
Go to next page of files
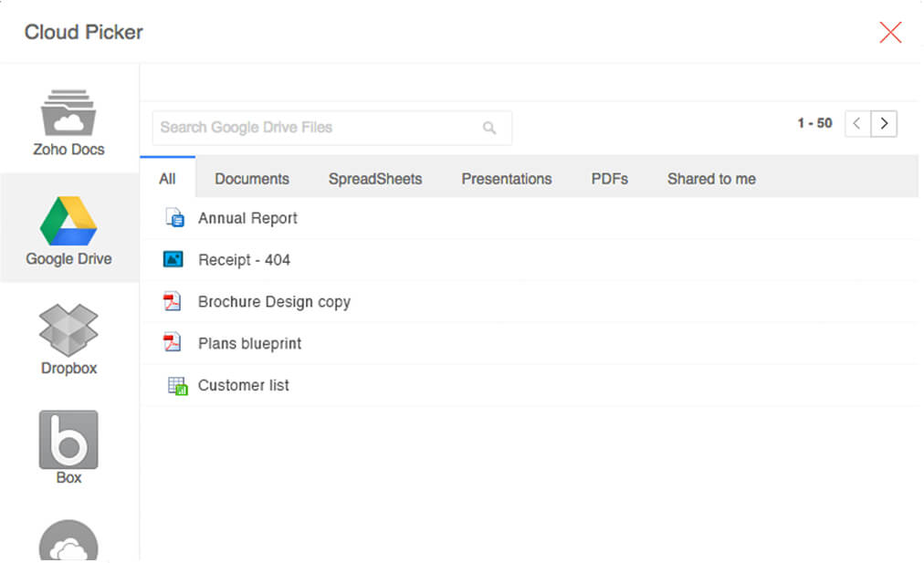click(x=884, y=123)
